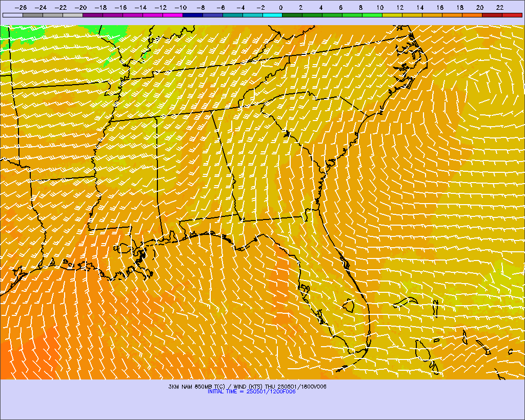Screen dimensions: 525x420
Task: Click the medium blue swatch between -8 and -6
Action: click(213, 15)
